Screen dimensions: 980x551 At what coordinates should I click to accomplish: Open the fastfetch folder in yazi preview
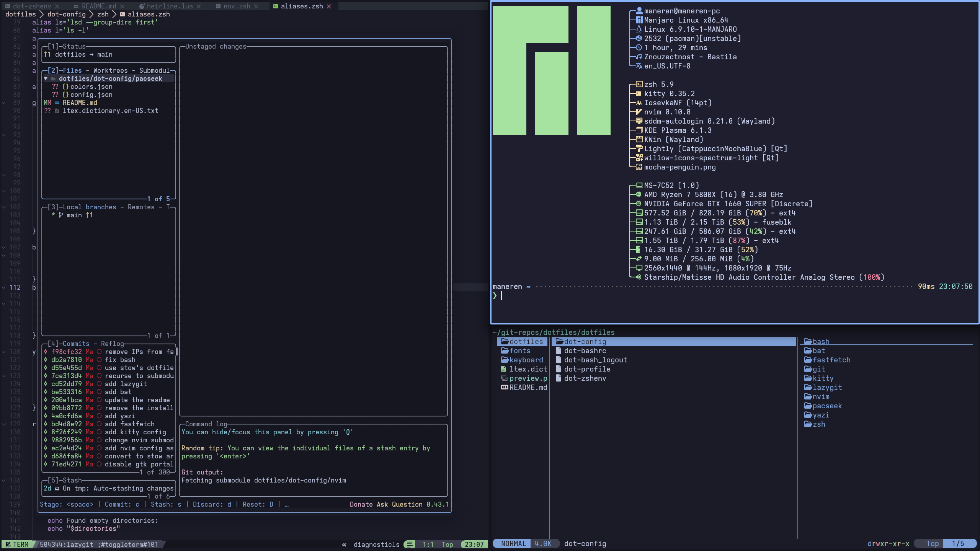click(x=827, y=360)
